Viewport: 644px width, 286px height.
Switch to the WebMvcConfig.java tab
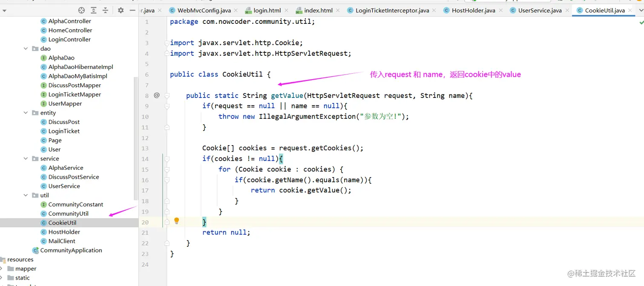click(204, 10)
